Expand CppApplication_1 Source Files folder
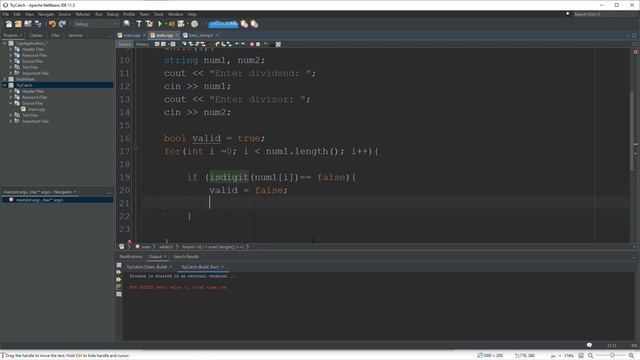Screen dimensions: 640x360 point(11,61)
